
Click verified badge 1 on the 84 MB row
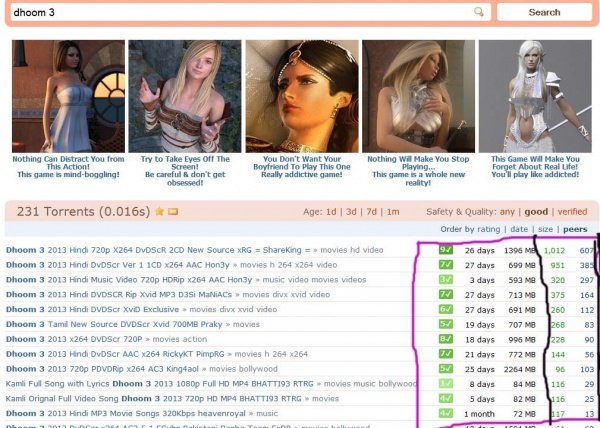click(446, 383)
